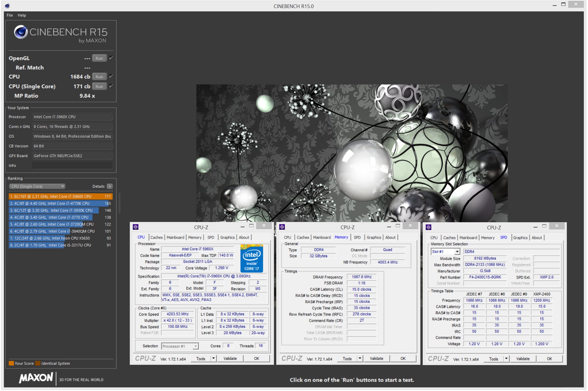Minimize the Cinebench R15.0 window
This screenshot has width=588, height=391.
click(x=554, y=5)
